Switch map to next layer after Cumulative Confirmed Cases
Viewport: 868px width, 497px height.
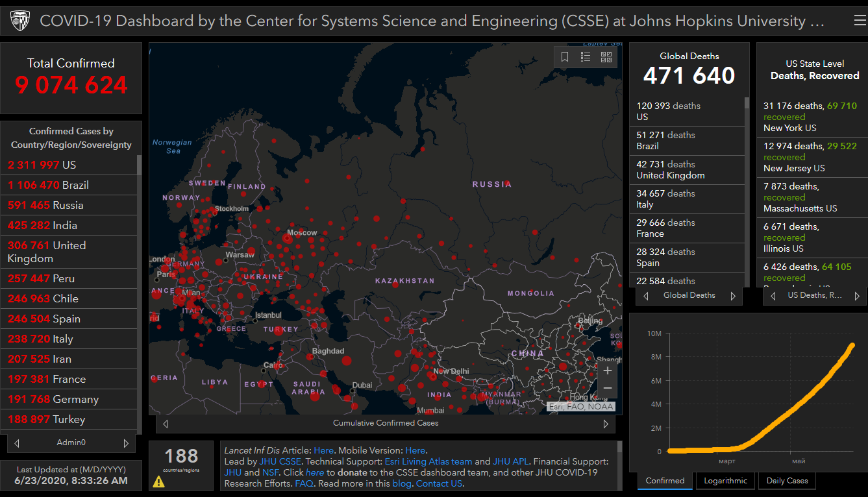606,424
